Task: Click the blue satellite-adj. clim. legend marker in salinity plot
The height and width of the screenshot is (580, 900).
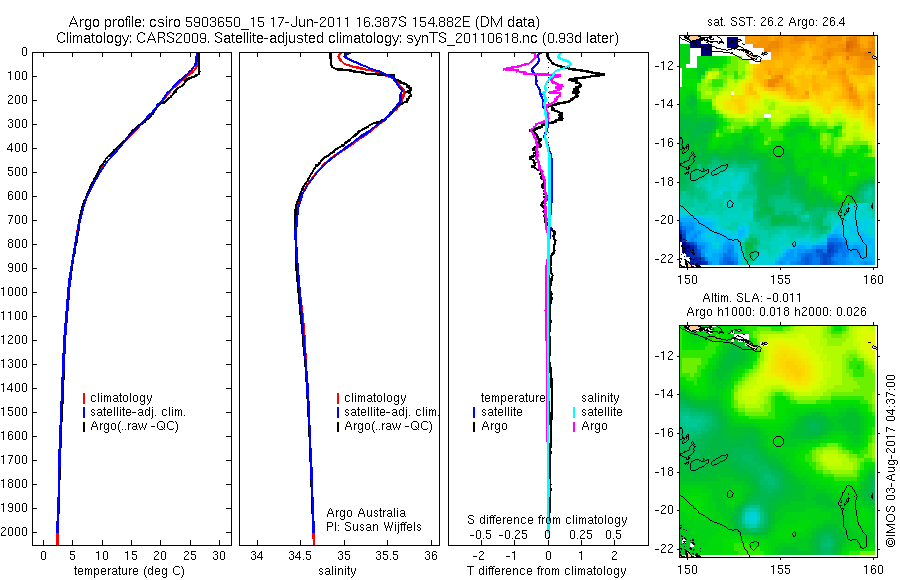Action: pyautogui.click(x=338, y=412)
